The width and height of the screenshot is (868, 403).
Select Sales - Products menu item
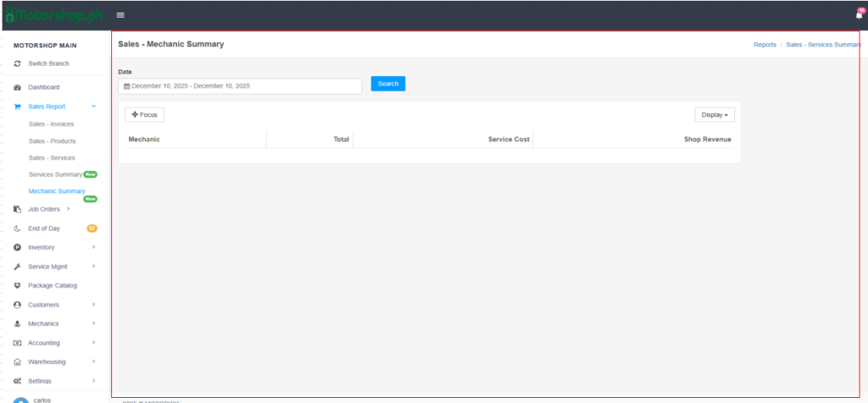click(x=52, y=141)
